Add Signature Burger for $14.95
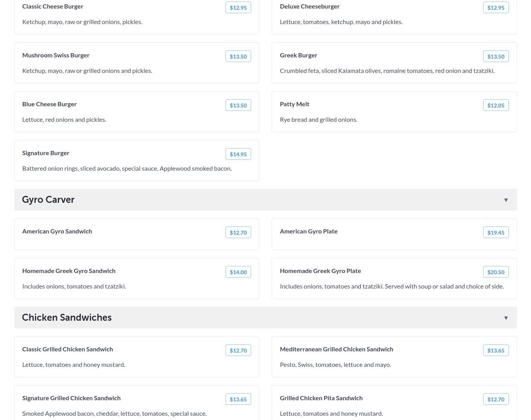 [238, 154]
